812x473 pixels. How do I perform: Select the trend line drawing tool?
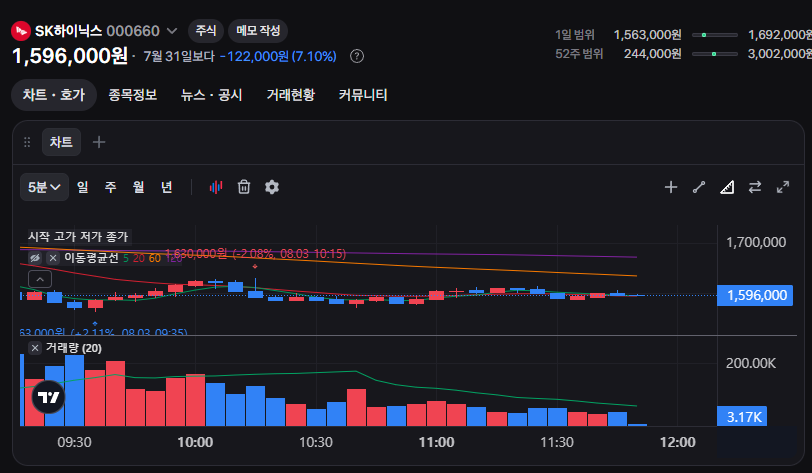coord(699,187)
